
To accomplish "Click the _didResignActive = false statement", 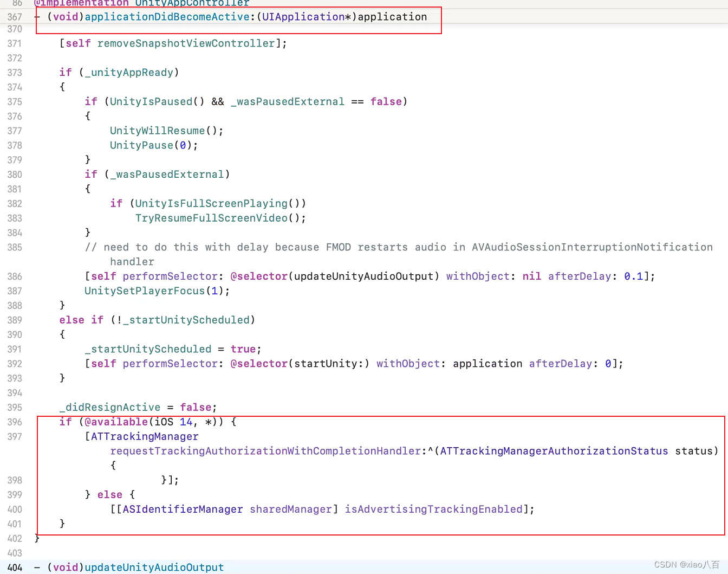I will [x=138, y=408].
